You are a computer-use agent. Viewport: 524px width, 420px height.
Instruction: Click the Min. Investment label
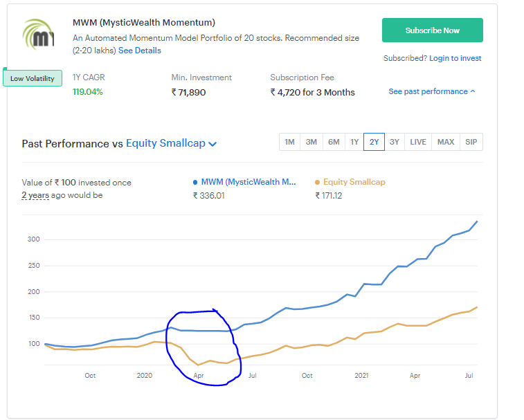tap(201, 77)
